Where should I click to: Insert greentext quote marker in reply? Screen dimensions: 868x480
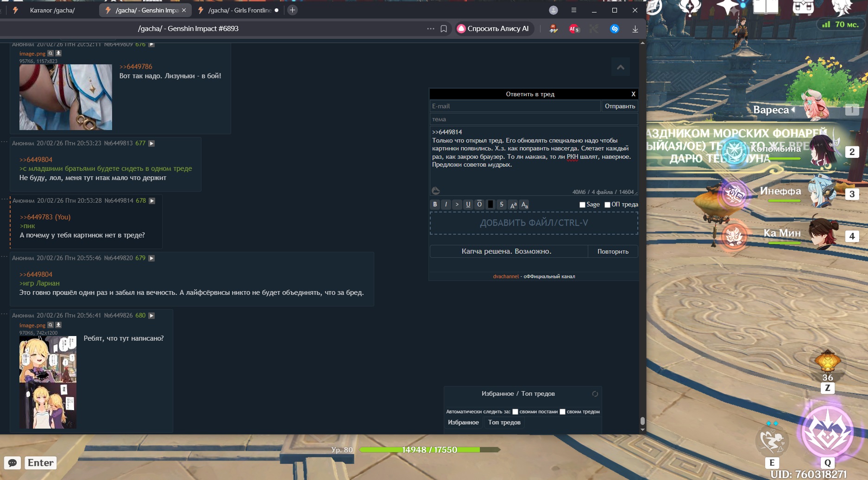(x=457, y=205)
